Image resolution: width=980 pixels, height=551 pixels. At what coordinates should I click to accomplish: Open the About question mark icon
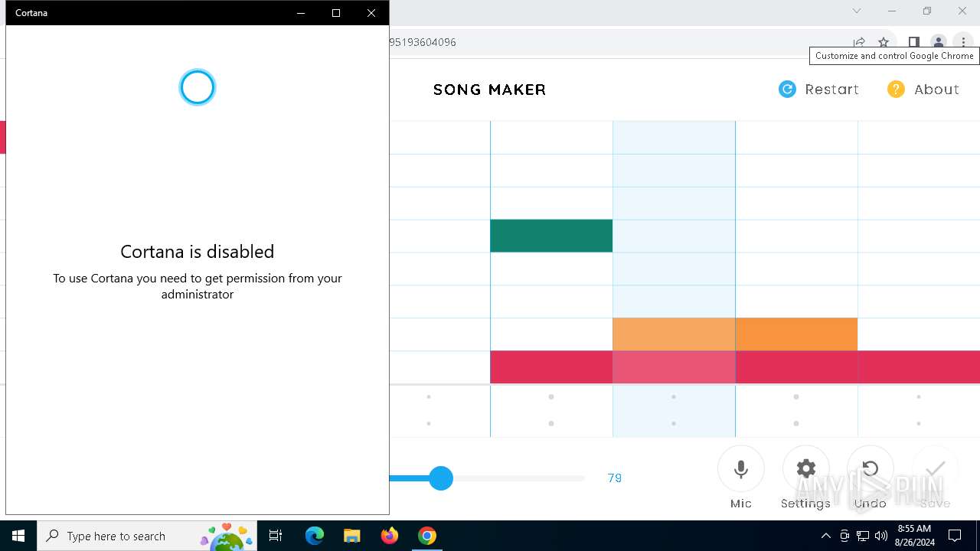[896, 90]
